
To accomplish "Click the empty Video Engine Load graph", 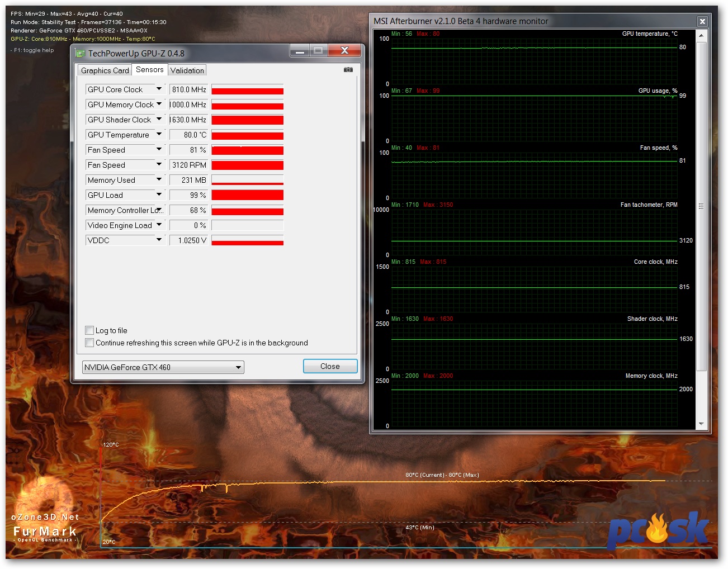I will [x=248, y=225].
